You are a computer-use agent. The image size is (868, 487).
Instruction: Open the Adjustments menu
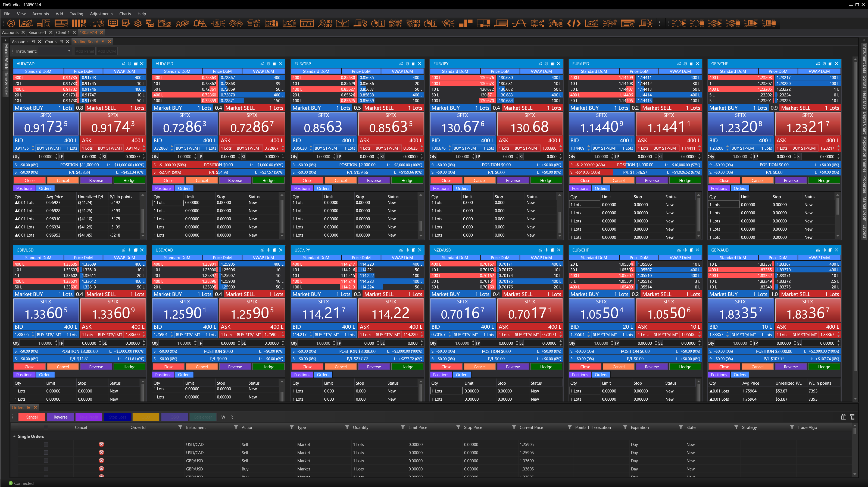click(x=101, y=14)
